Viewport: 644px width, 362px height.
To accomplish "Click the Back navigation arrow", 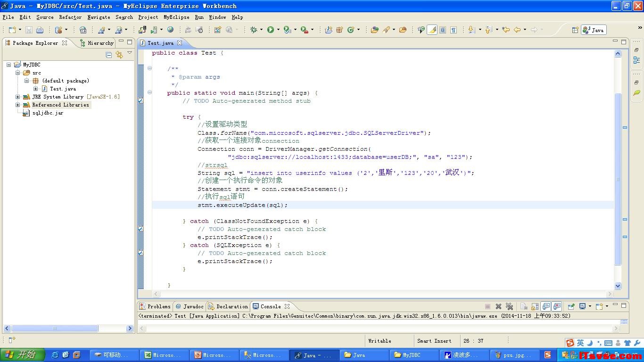I will click(x=517, y=30).
